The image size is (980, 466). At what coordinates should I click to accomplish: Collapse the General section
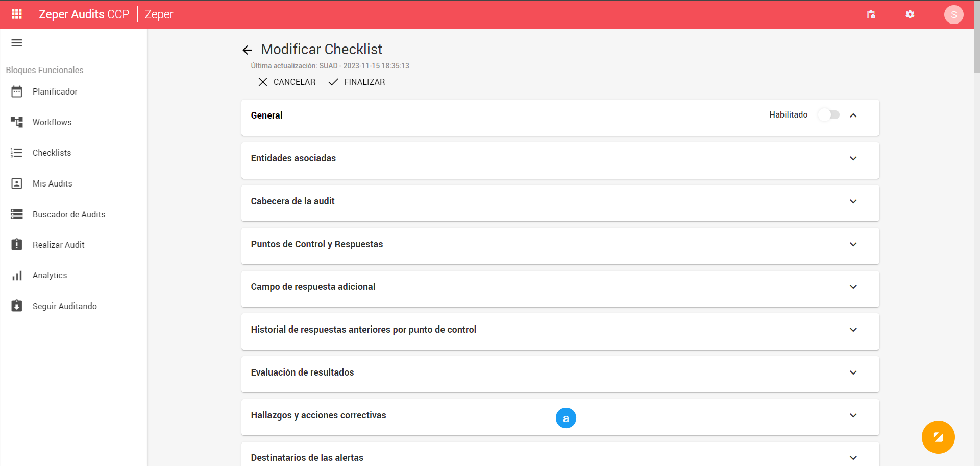(853, 115)
